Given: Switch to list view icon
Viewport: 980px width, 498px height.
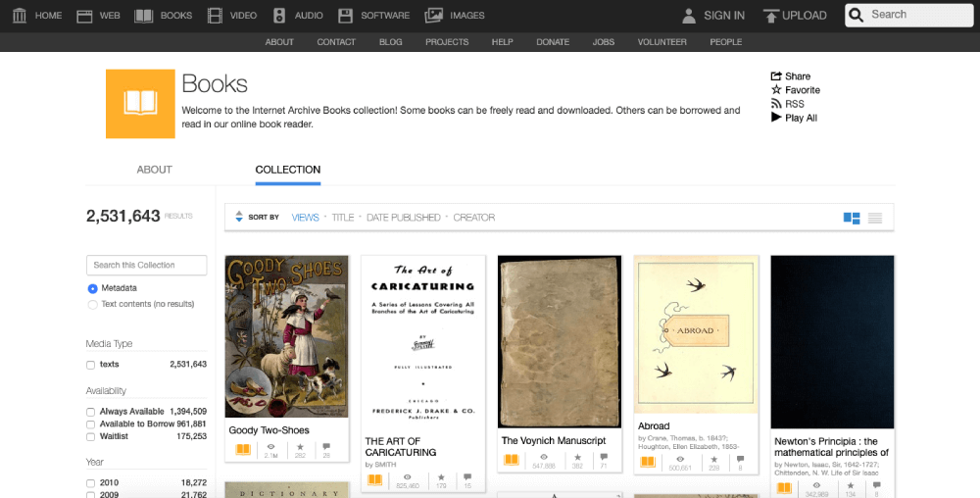Looking at the screenshot, I should click(x=875, y=218).
